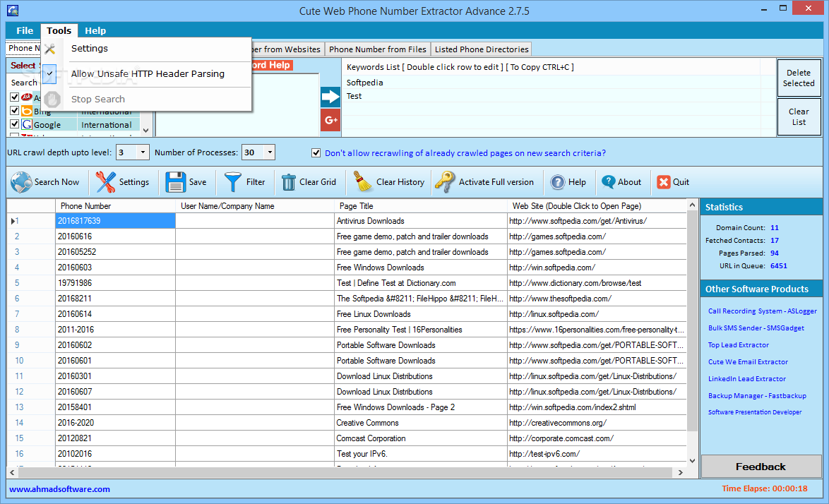Screen dimensions: 829x504
Task: Open Bulk SMS Sender - SMSGadget link
Action: click(x=756, y=328)
